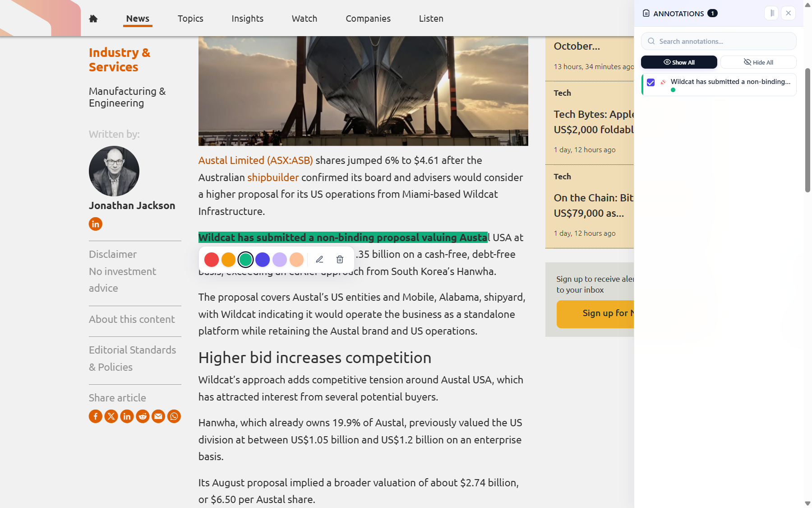Click the Annotations header notes icon
The height and width of the screenshot is (508, 812).
(646, 13)
